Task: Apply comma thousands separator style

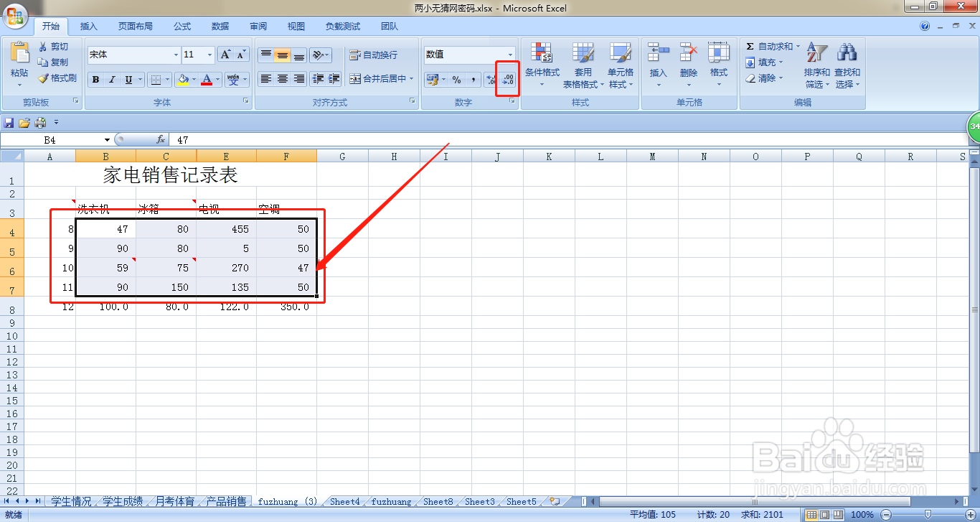Action: tap(473, 79)
